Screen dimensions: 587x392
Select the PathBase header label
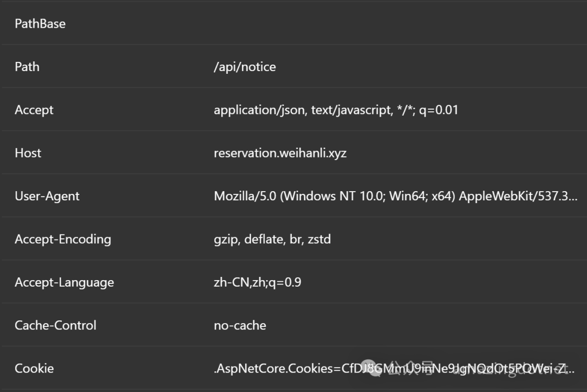point(40,24)
